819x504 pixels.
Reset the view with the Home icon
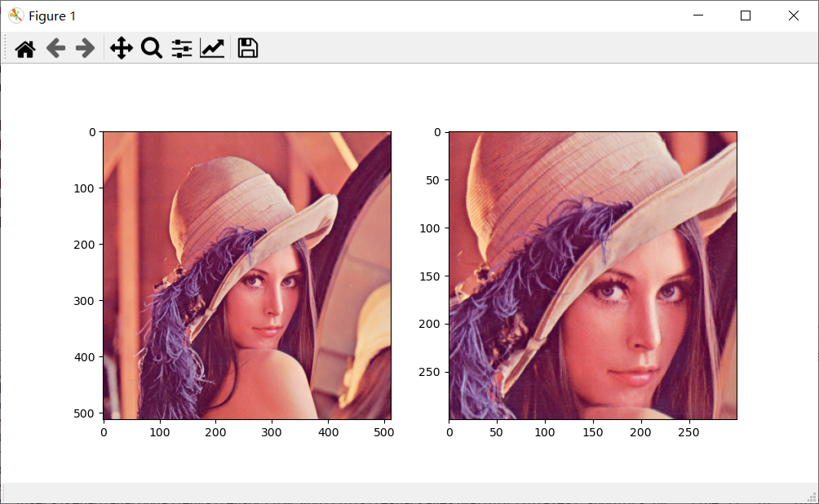(25, 49)
